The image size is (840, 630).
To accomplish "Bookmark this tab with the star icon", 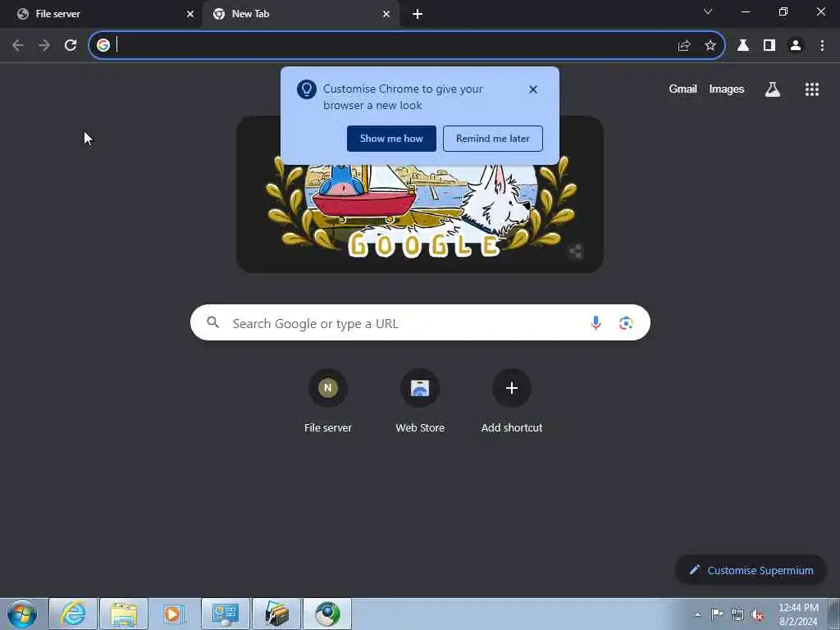I will pos(710,46).
